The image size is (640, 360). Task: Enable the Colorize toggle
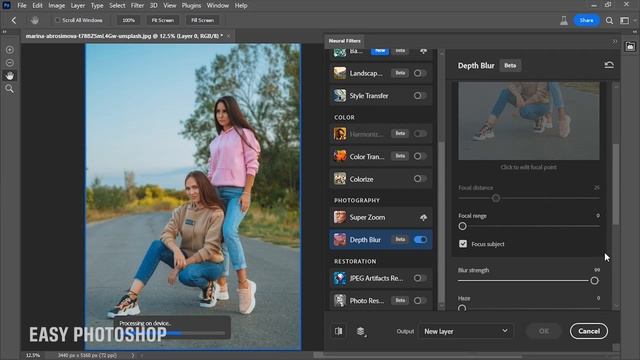tap(419, 179)
